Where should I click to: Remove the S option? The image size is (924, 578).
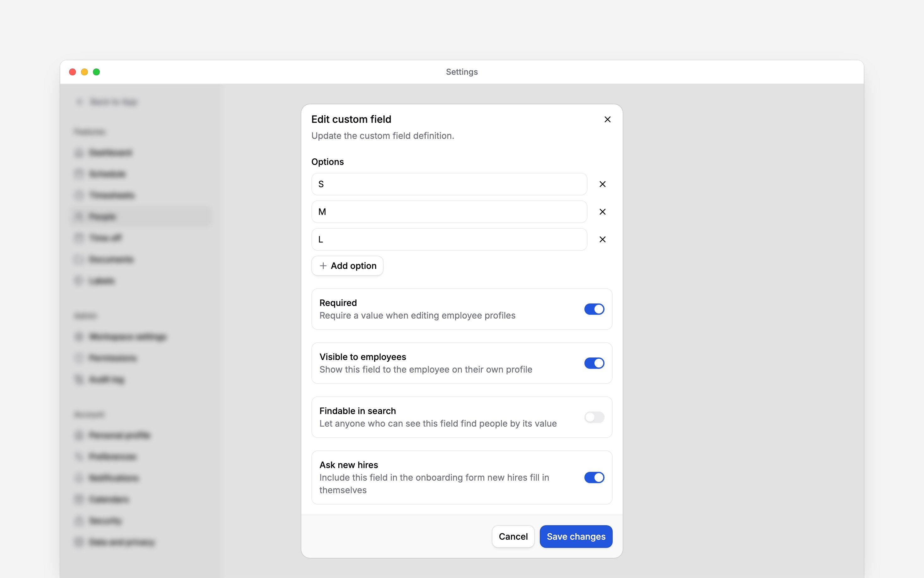603,184
